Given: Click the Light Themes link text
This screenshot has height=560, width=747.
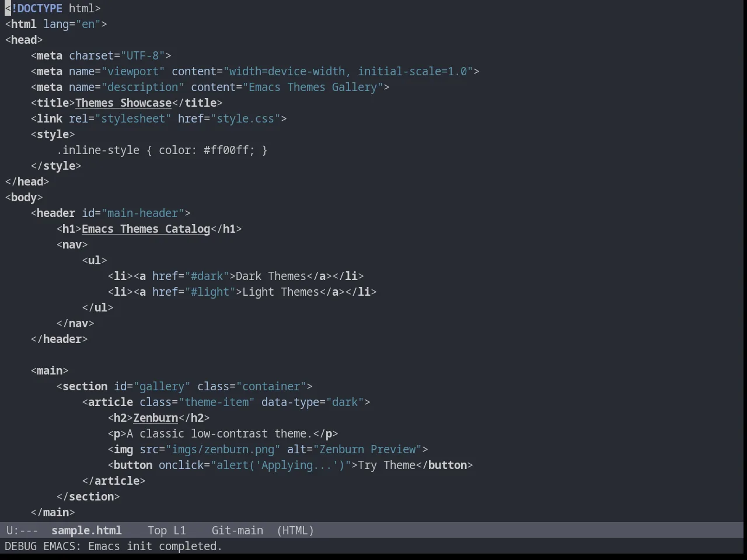Looking at the screenshot, I should pos(281,292).
